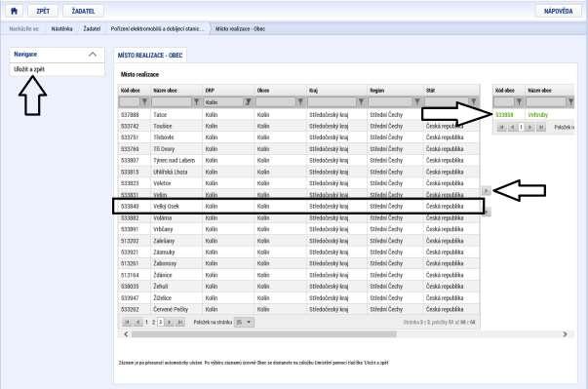Focus selected list Název obce filter field
588x389 pixels.
[546, 101]
